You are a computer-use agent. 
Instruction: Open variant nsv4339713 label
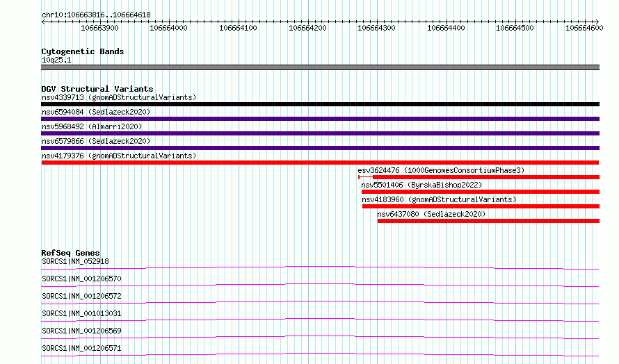[119, 97]
